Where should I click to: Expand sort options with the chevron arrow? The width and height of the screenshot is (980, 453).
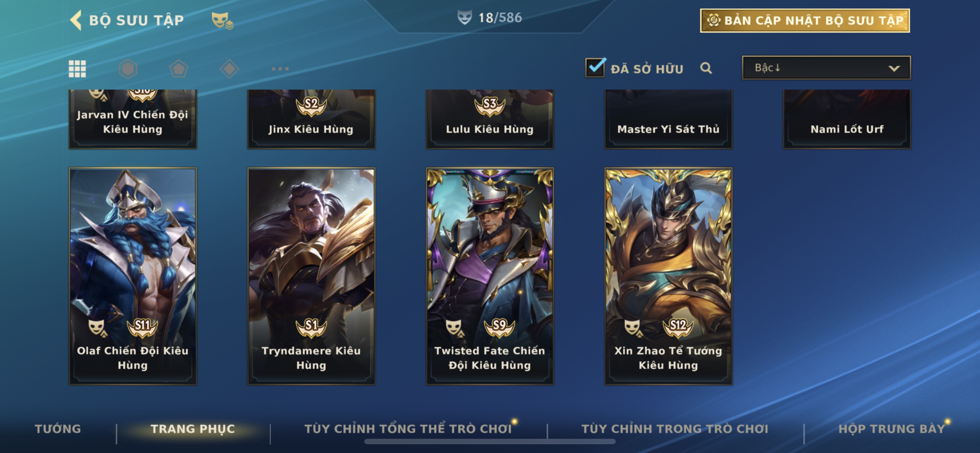tap(894, 69)
